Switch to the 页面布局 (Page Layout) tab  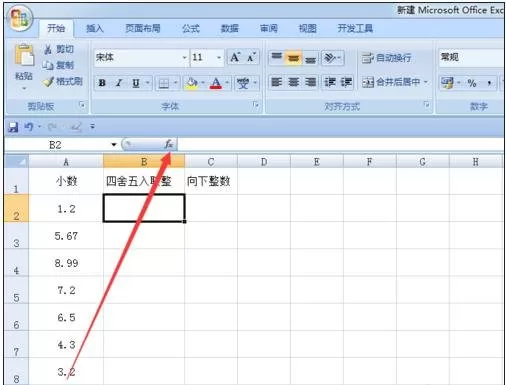pos(143,29)
